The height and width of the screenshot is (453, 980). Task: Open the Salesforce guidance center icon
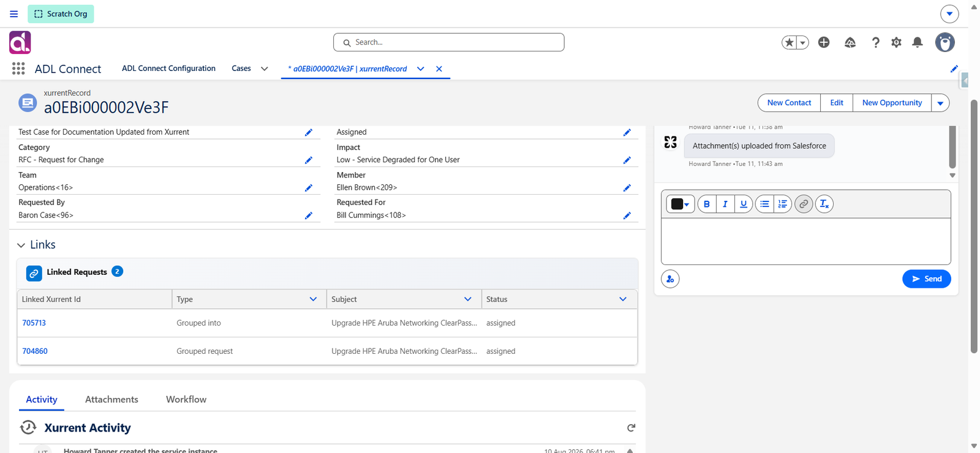click(x=850, y=42)
